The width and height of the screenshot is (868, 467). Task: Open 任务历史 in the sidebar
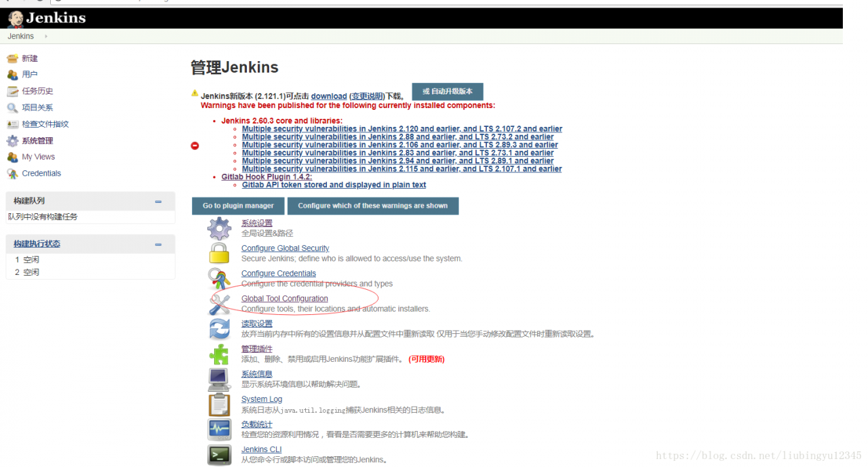click(37, 91)
